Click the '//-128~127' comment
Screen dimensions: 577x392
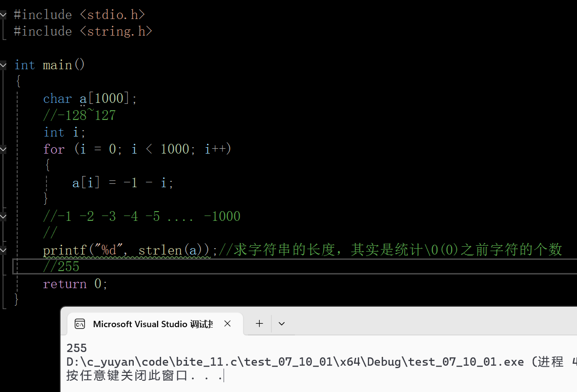pyautogui.click(x=80, y=116)
